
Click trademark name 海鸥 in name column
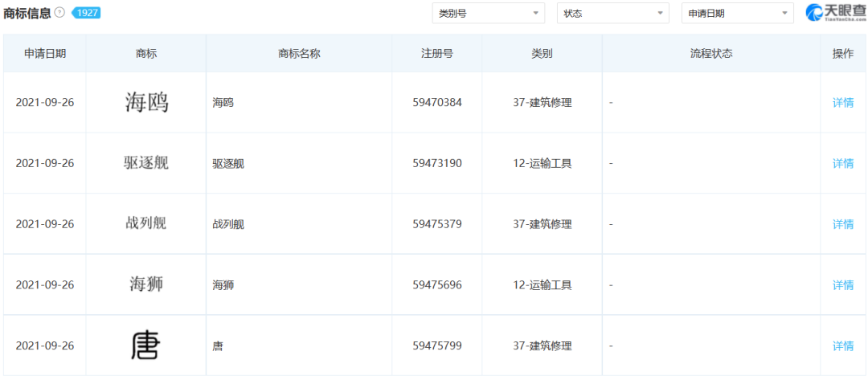click(x=223, y=103)
